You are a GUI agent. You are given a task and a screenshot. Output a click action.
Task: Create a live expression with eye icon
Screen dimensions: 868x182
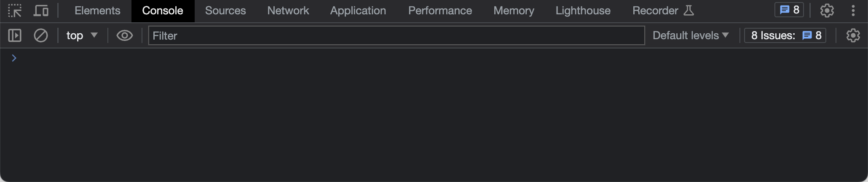coord(124,35)
